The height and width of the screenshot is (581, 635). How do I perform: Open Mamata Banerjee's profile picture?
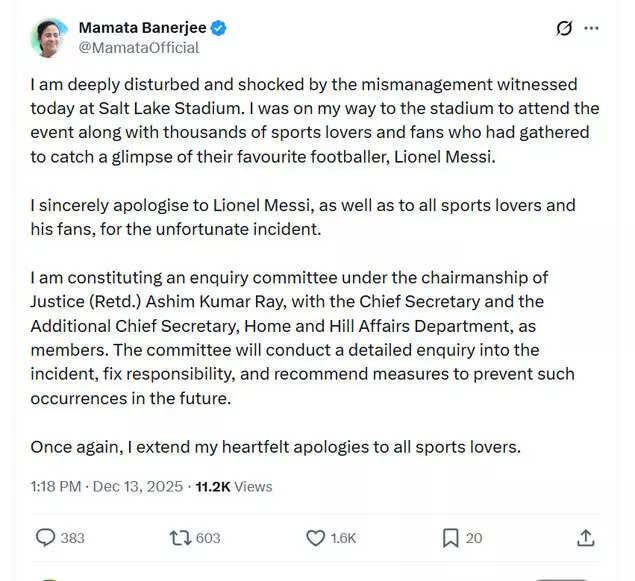pos(49,37)
